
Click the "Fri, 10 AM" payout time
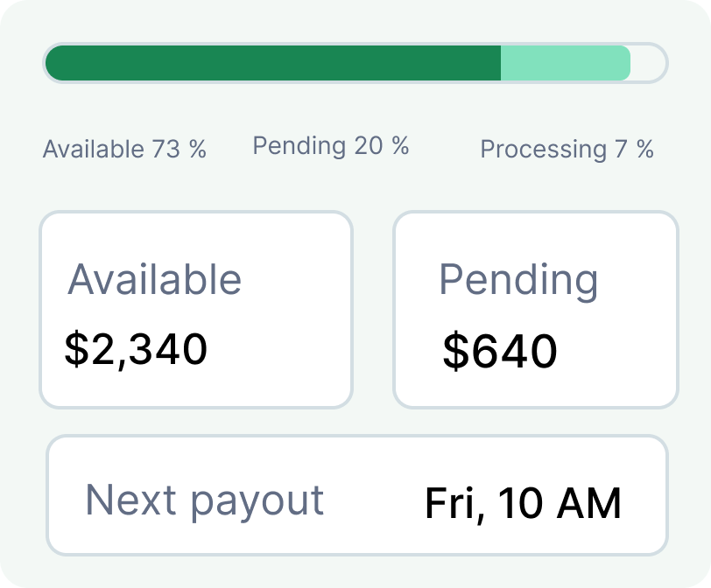coord(523,504)
